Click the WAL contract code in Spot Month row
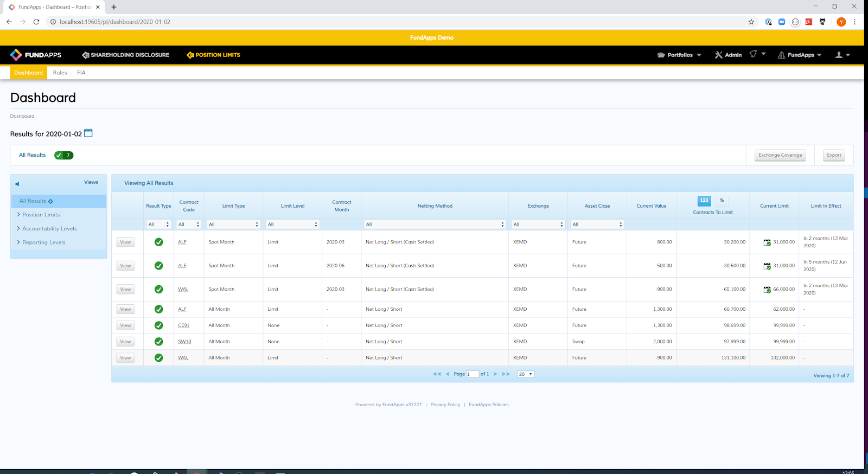The image size is (868, 474). [x=183, y=290]
